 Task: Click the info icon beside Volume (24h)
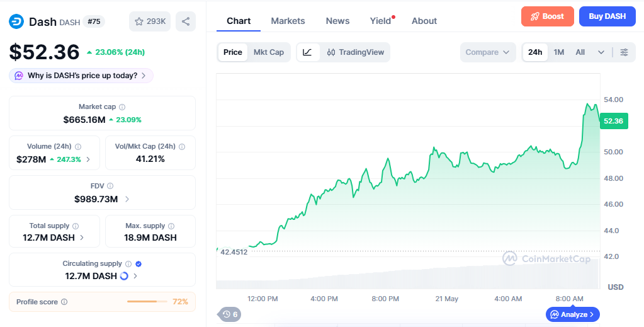coord(78,146)
